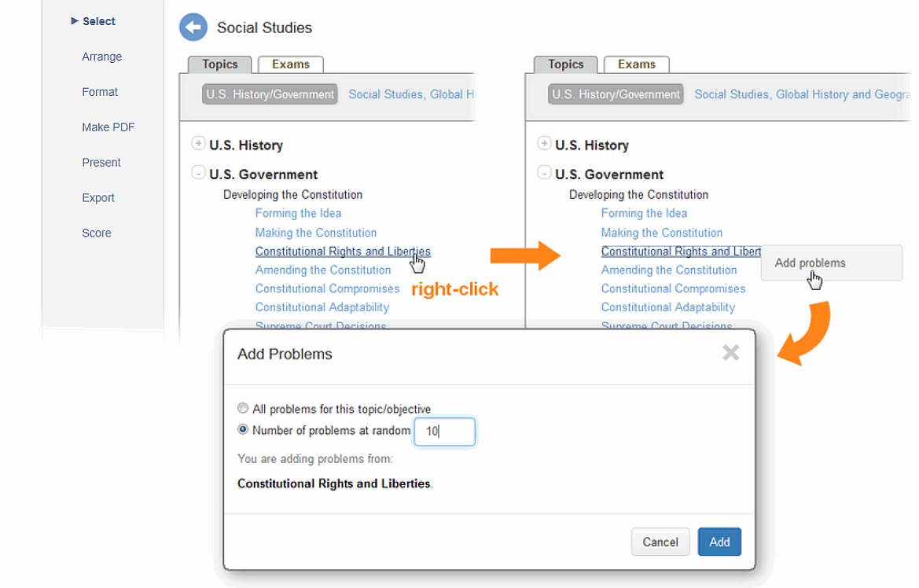This screenshot has width=919, height=588.
Task: Collapse U.S. Government in left panel
Action: tap(198, 172)
